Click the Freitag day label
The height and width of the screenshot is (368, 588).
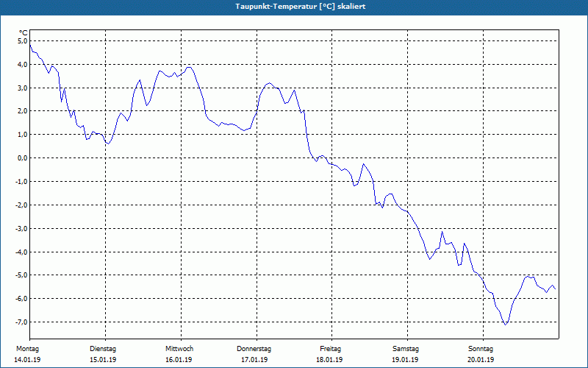pyautogui.click(x=330, y=349)
